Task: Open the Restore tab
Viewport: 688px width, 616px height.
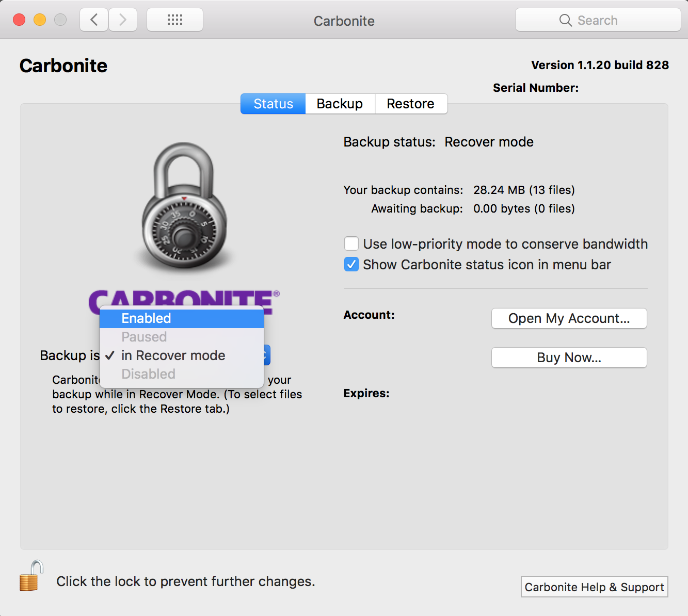Action: click(410, 104)
